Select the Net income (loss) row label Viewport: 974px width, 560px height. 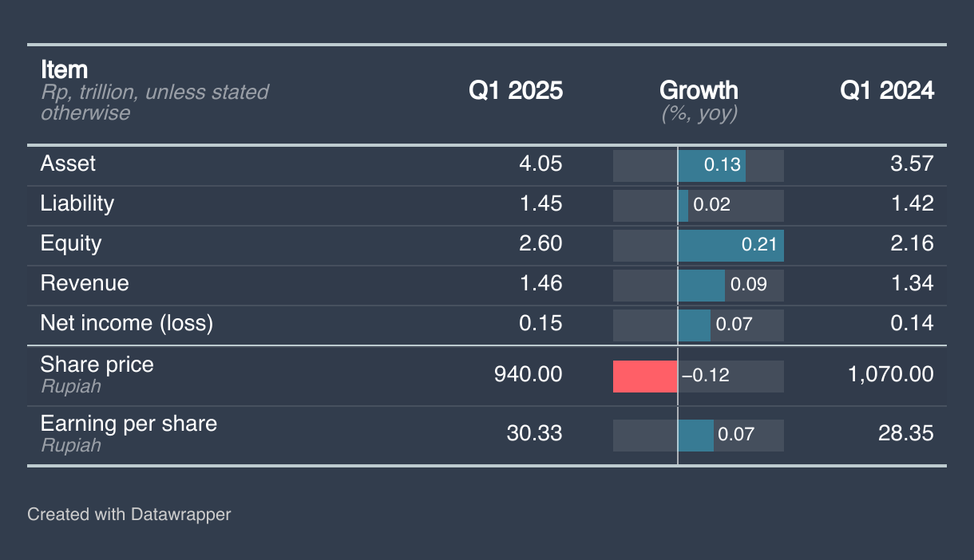coord(127,324)
